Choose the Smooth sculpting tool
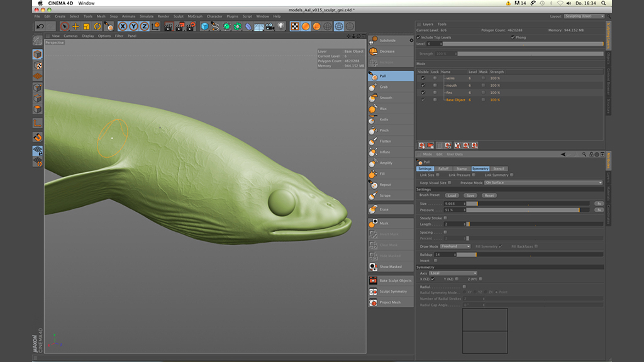Viewport: 644px width, 362px height. (x=385, y=97)
